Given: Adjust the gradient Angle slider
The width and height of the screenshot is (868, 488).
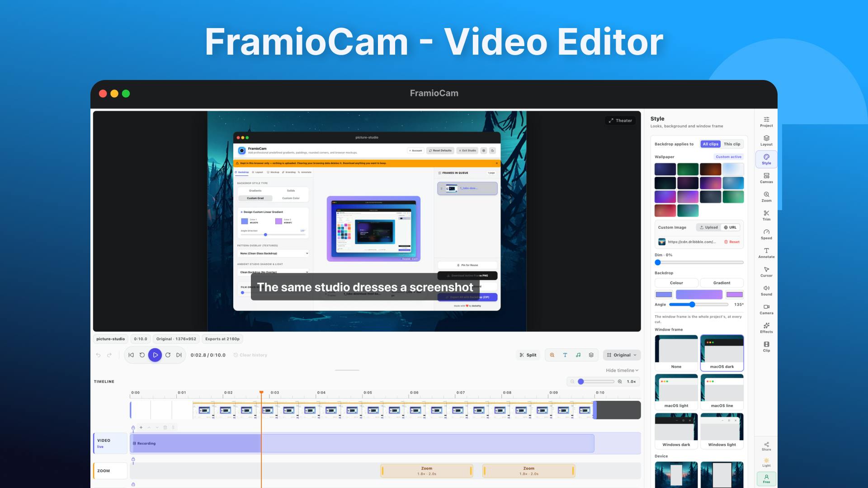Looking at the screenshot, I should 699,305.
